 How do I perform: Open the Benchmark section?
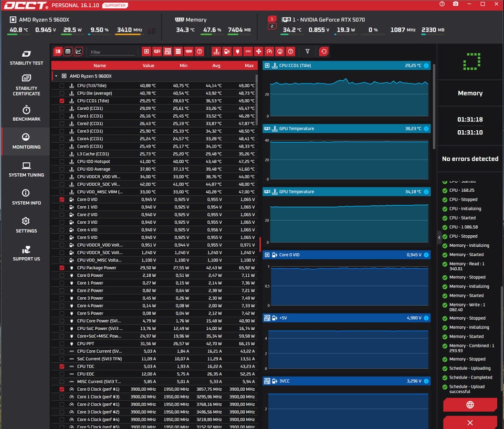(x=26, y=113)
